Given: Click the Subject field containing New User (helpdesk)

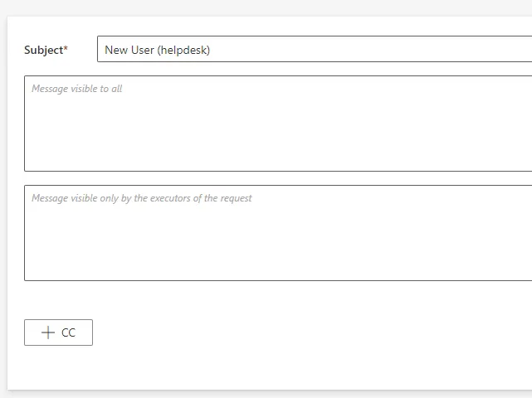Looking at the screenshot, I should coord(315,49).
